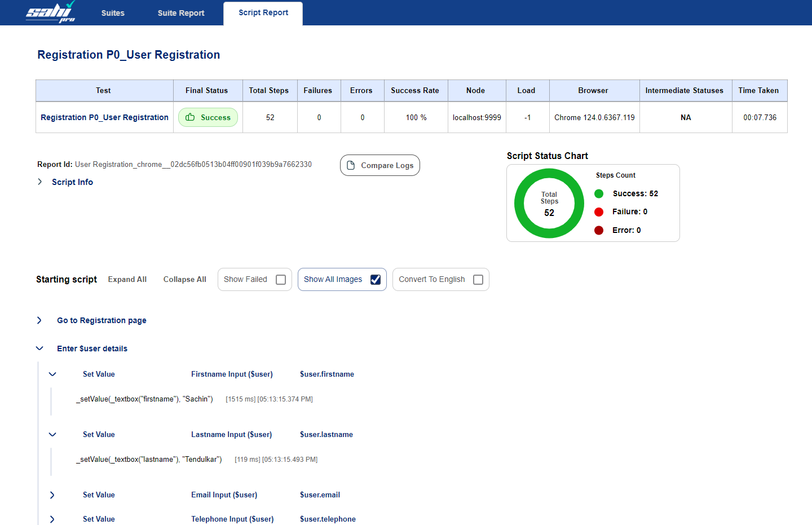Collapse the Enter $user details step
Viewport: 812px width, 525px height.
pos(39,348)
